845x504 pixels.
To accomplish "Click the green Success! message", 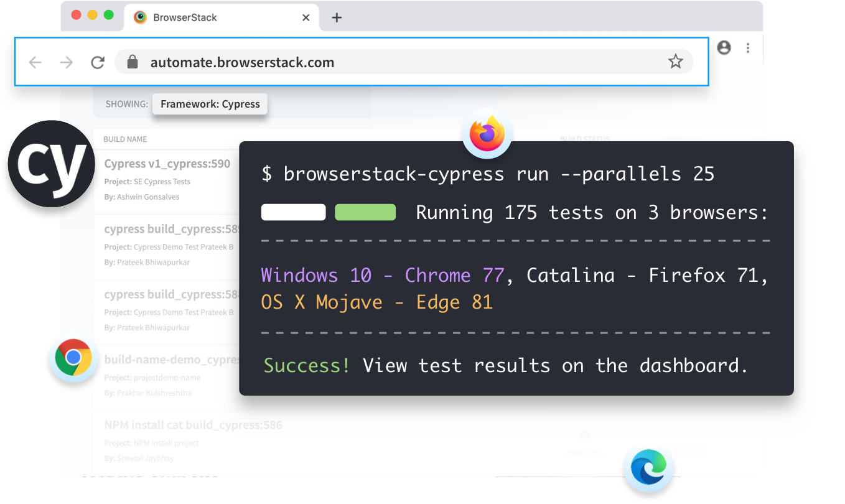I will coord(307,365).
